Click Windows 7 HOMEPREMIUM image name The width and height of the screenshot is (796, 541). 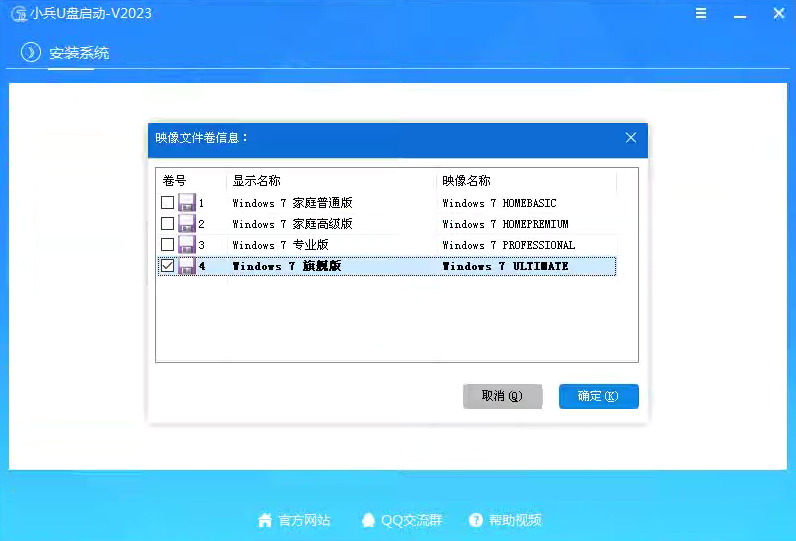pos(506,224)
